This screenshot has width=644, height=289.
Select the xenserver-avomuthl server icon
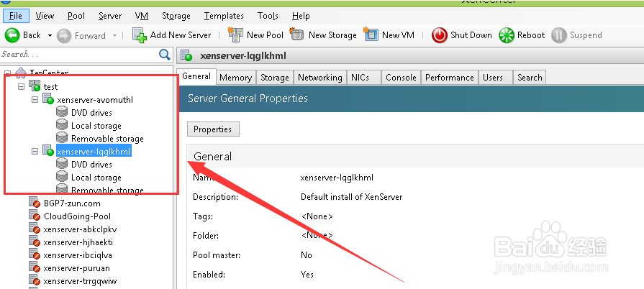point(48,99)
